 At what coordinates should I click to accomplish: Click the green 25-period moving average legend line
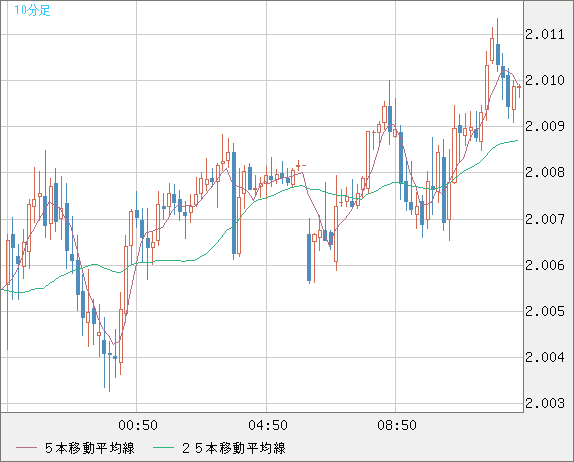click(x=163, y=448)
